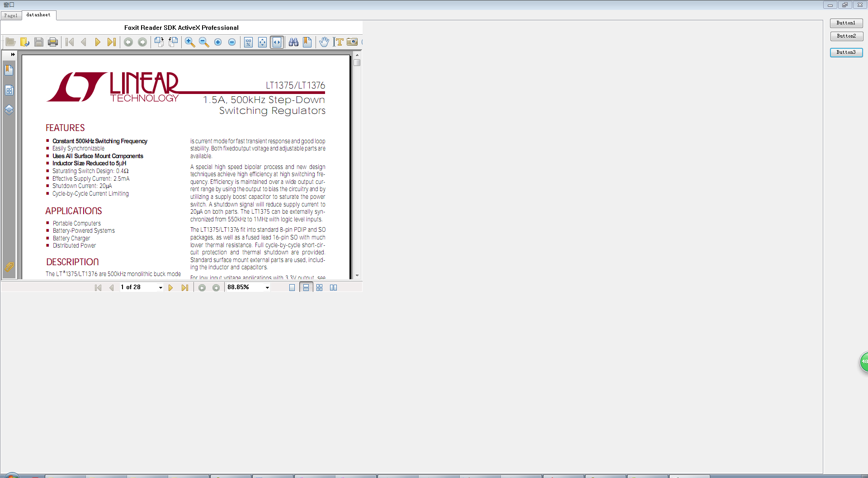This screenshot has width=868, height=478.
Task: Open search with the binoculars icon
Action: coord(293,42)
